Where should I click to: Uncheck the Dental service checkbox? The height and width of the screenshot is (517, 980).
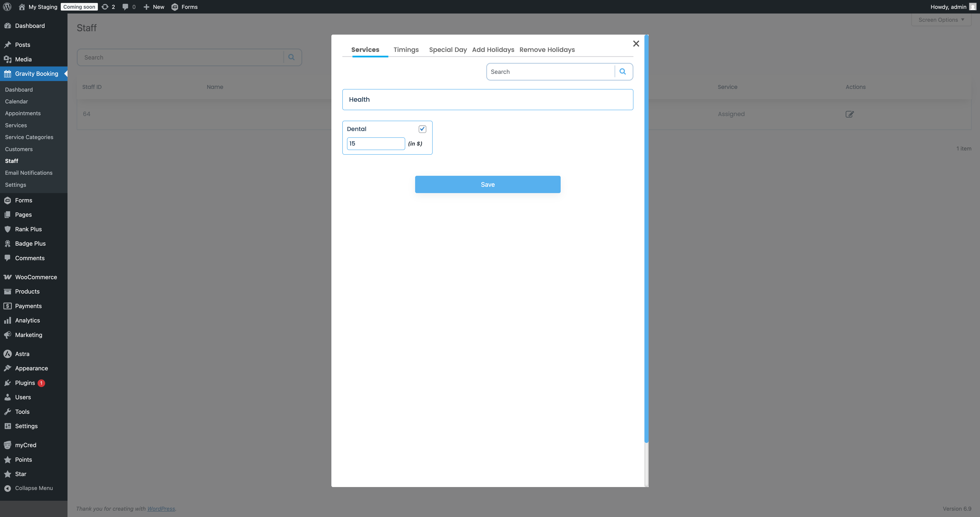pyautogui.click(x=422, y=129)
